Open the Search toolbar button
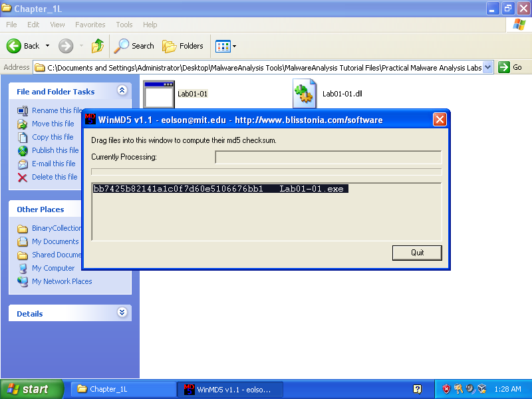The width and height of the screenshot is (532, 399). tap(134, 46)
